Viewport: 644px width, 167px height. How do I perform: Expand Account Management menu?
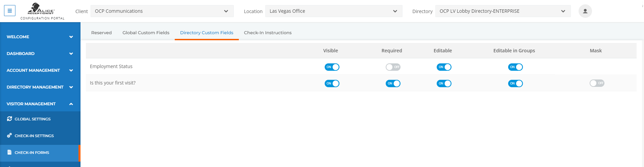[40, 70]
